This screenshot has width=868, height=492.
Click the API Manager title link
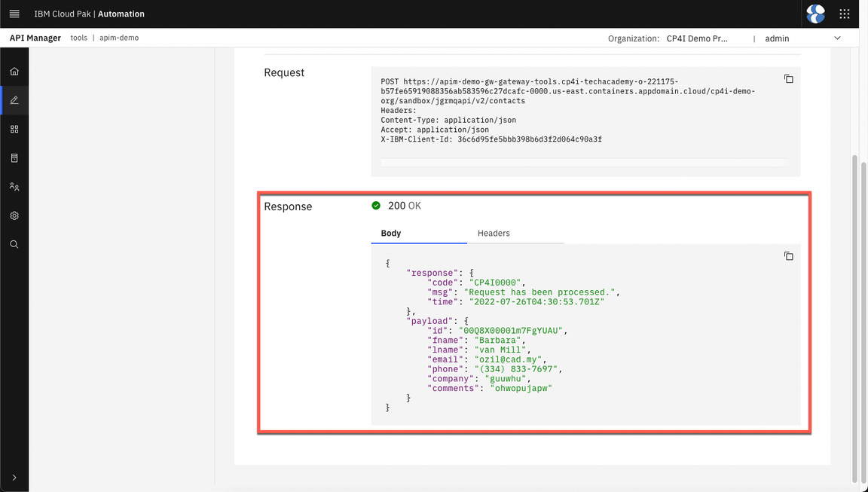point(35,38)
